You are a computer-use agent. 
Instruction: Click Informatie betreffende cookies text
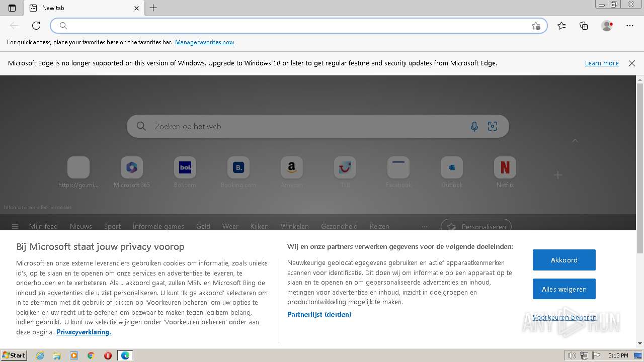pyautogui.click(x=38, y=207)
